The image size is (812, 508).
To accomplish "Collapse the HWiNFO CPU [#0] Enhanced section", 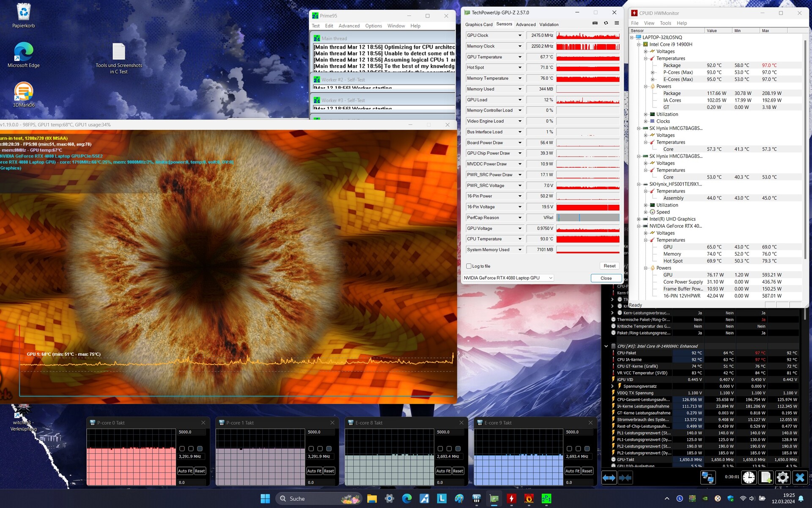I will pos(606,346).
